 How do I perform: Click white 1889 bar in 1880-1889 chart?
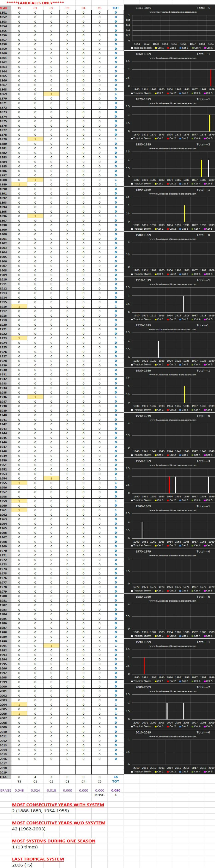tap(209, 168)
